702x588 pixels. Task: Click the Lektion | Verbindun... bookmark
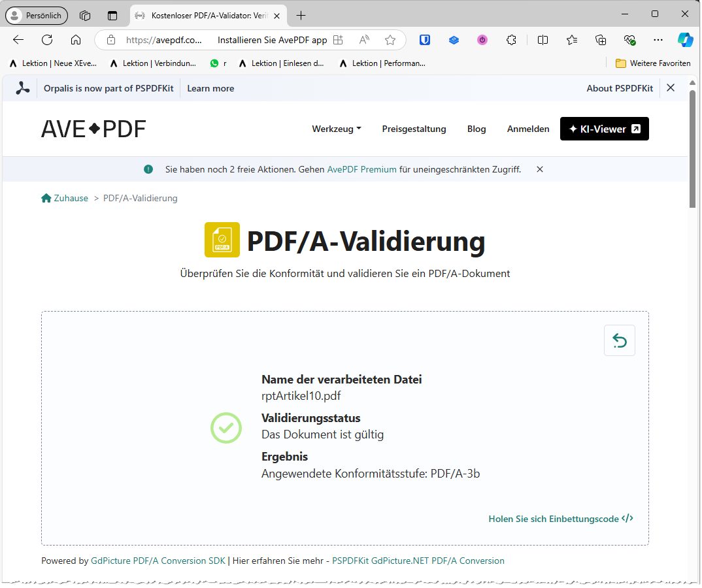154,63
